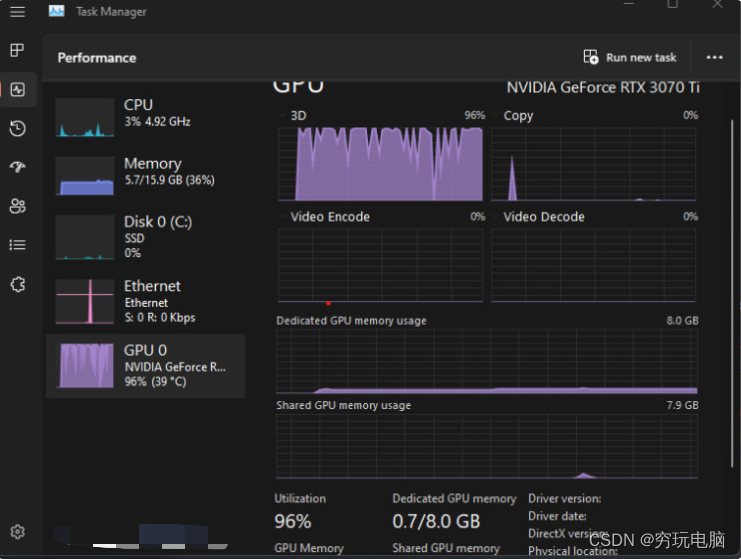Select the CPU performance entry
The image size is (741, 559).
(x=146, y=117)
